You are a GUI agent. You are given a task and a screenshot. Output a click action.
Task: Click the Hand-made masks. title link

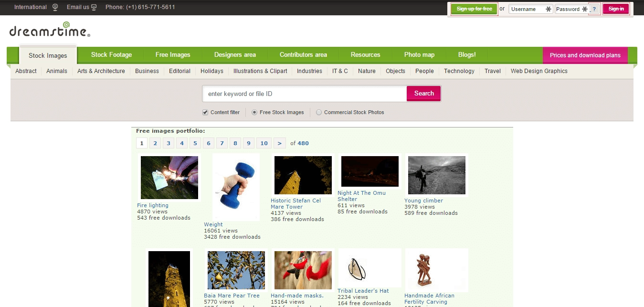297,296
